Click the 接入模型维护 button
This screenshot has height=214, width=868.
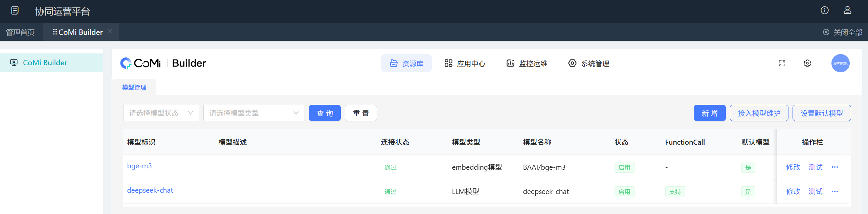(x=759, y=113)
